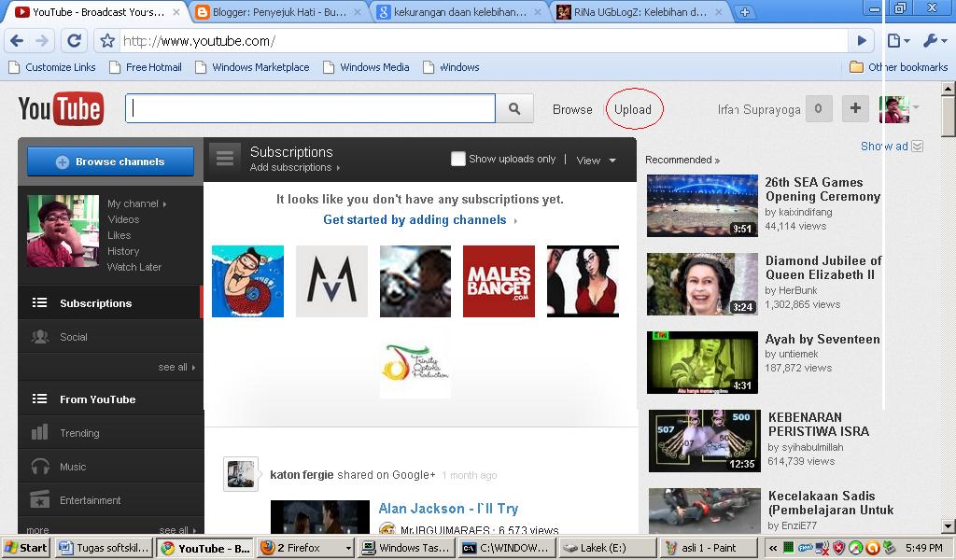Screen dimensions: 956x560
Task: Select From YouTube section
Action: [97, 399]
